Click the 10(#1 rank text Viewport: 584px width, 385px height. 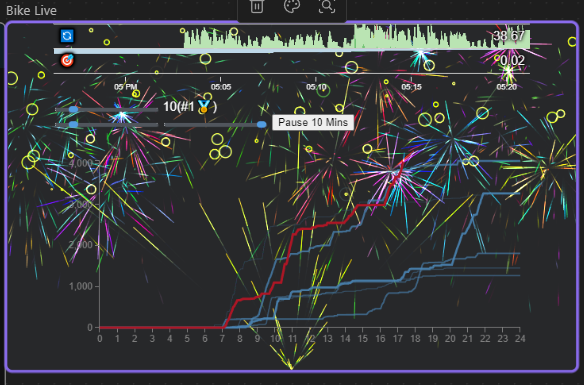[179, 106]
